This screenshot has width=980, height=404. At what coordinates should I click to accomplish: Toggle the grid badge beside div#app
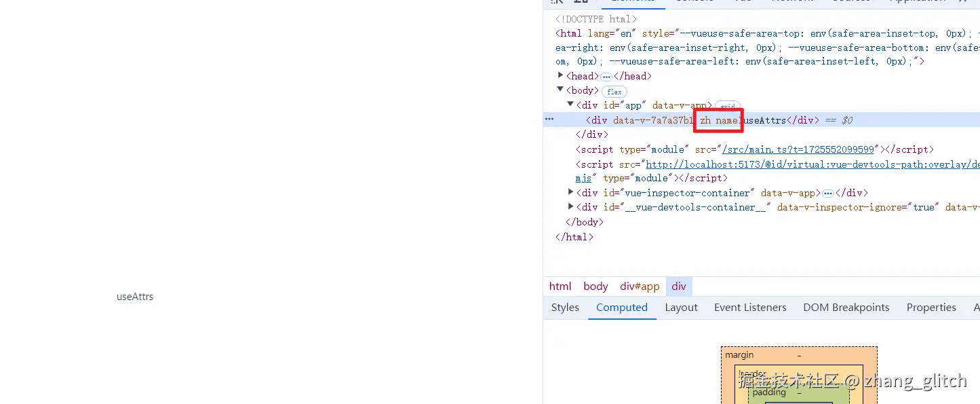coord(728,107)
